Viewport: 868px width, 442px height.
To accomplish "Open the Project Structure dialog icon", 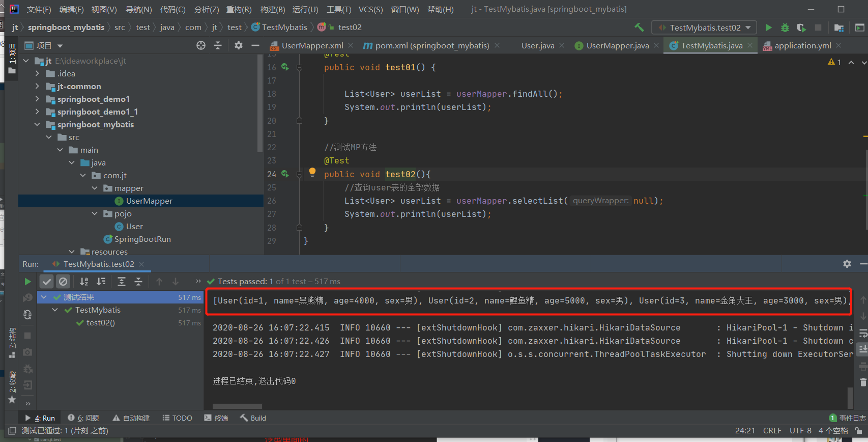I will (x=839, y=27).
